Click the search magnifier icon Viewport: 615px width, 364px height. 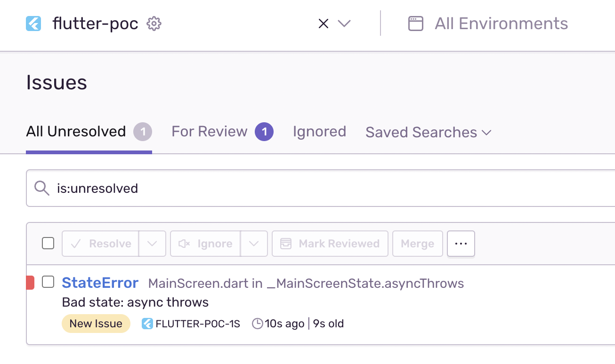click(x=42, y=189)
